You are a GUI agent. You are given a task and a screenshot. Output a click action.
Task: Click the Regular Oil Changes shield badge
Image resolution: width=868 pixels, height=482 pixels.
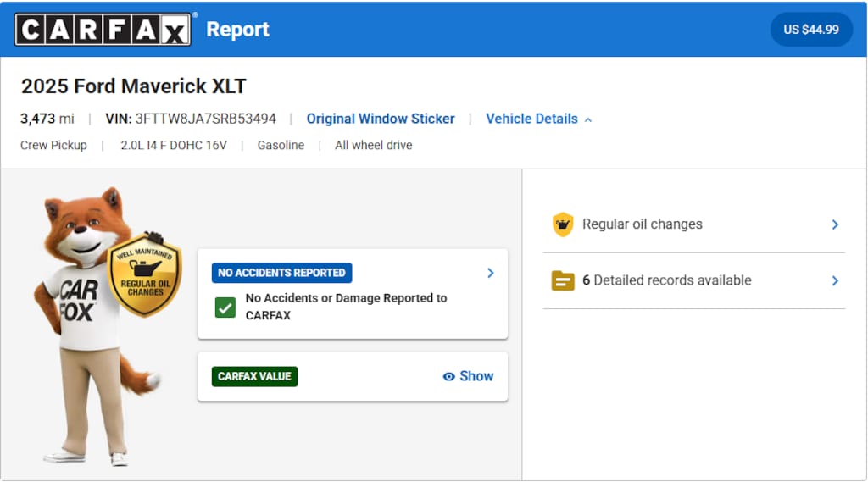pyautogui.click(x=145, y=274)
